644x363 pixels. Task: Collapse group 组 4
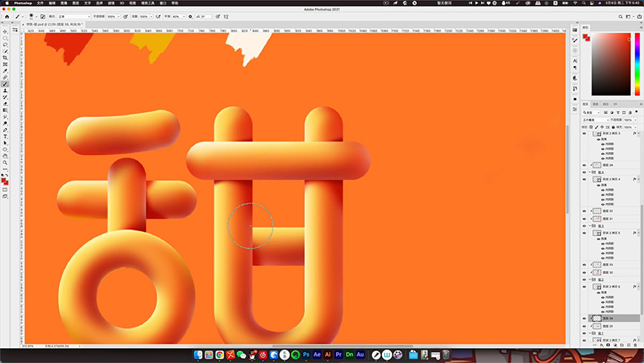coord(590,173)
